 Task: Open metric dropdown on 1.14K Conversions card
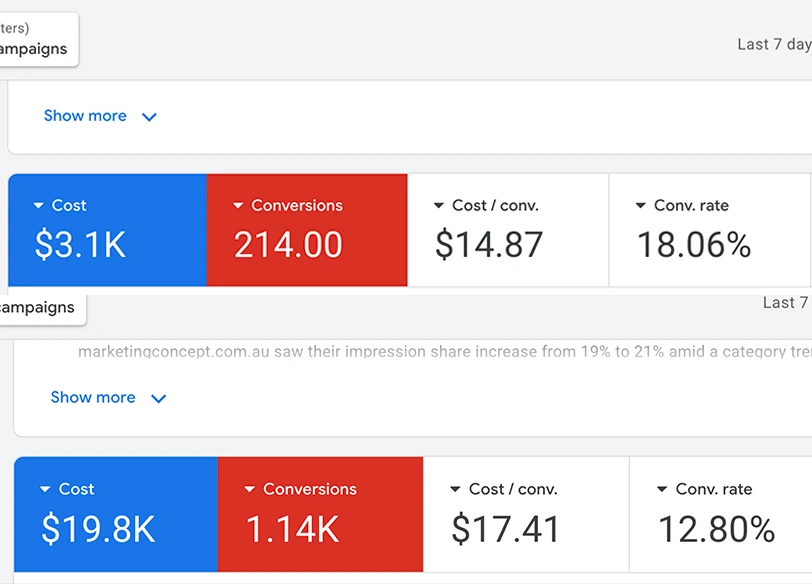250,489
